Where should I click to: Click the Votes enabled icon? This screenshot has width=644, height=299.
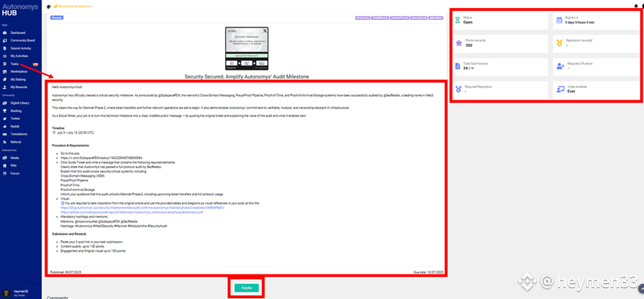561,89
